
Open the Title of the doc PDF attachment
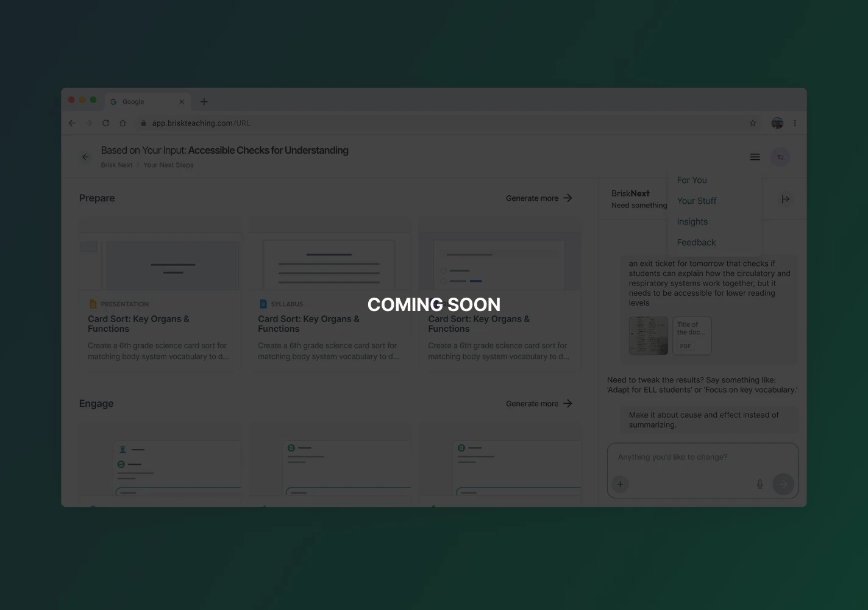(x=692, y=335)
